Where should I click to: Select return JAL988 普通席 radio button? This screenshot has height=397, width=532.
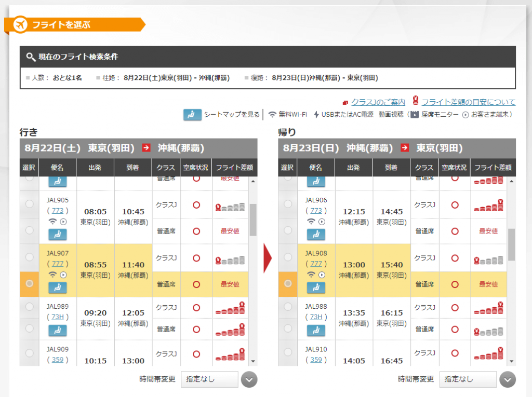[x=288, y=328]
